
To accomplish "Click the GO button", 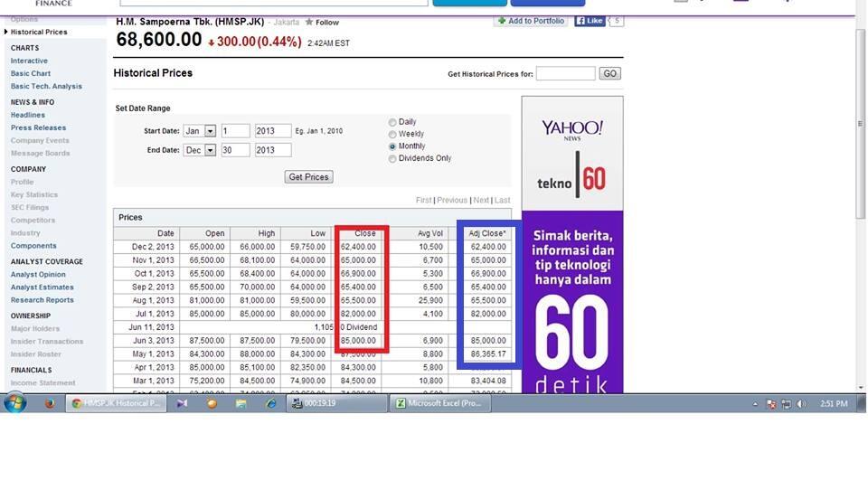I will point(610,73).
